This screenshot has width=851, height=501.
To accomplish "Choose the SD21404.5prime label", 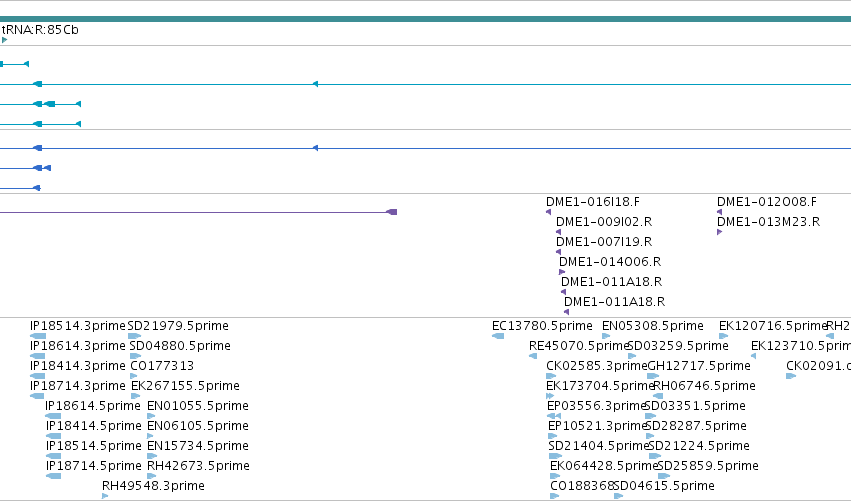I will (x=598, y=446).
